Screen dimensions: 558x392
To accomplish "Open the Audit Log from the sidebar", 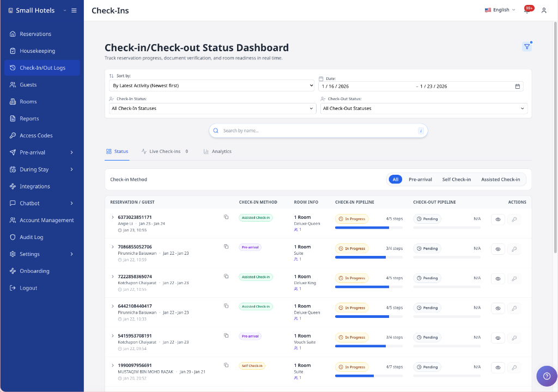I will [32, 237].
